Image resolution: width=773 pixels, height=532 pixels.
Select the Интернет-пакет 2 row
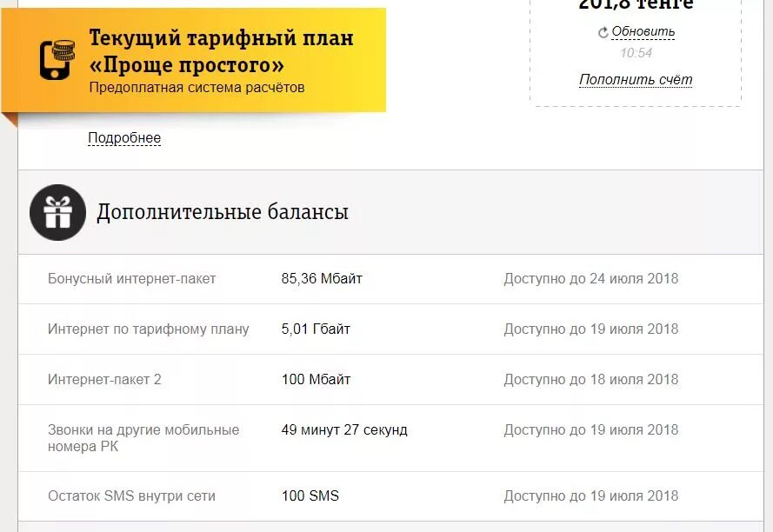390,380
